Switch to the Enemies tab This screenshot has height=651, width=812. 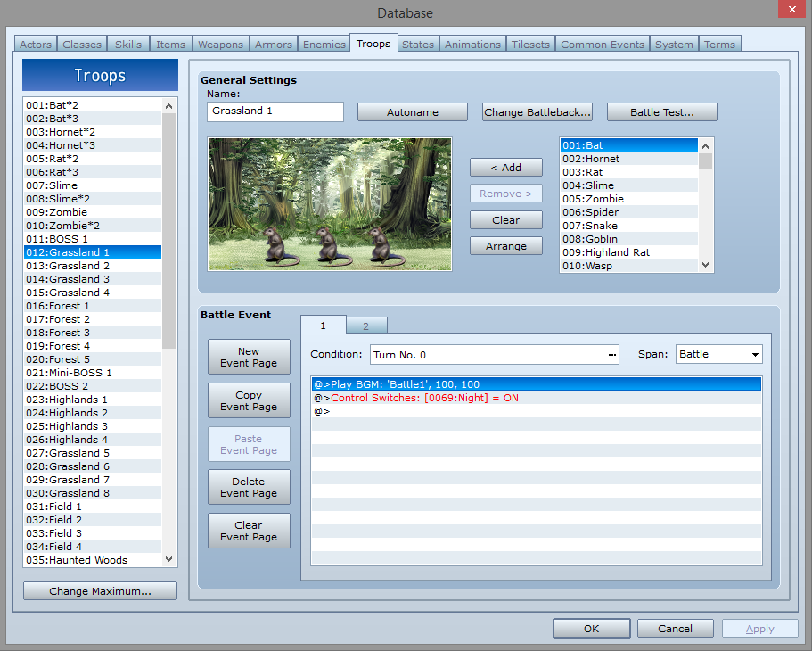[324, 43]
